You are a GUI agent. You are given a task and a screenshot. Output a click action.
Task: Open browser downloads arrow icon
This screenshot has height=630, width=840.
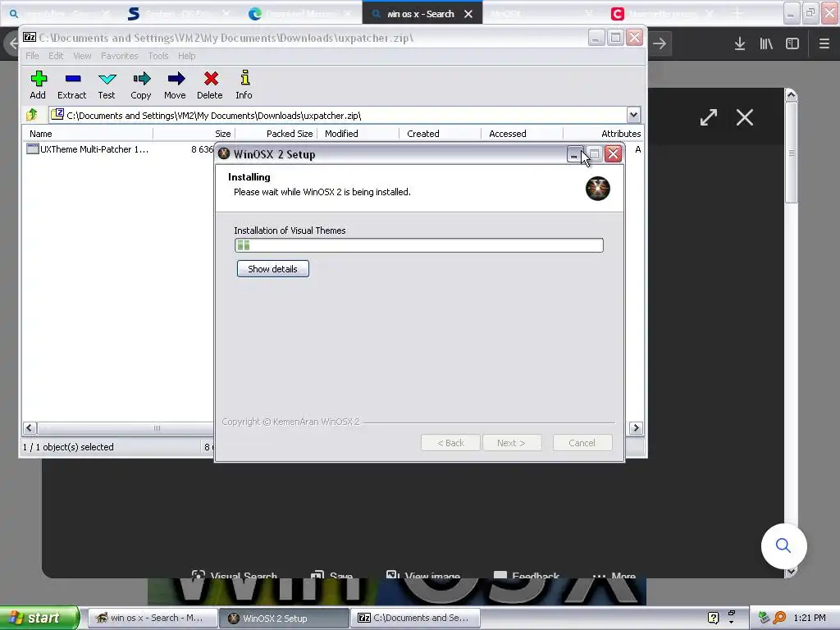[x=740, y=44]
